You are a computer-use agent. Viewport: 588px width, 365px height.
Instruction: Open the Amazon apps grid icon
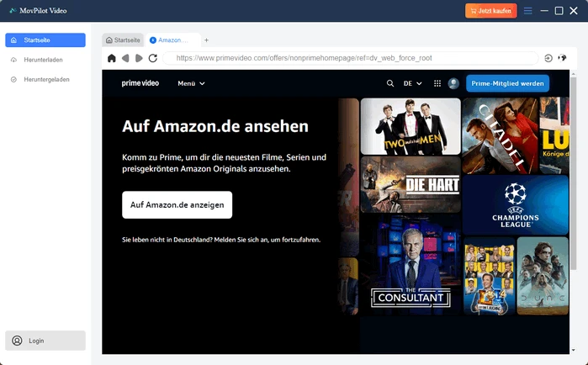click(437, 83)
